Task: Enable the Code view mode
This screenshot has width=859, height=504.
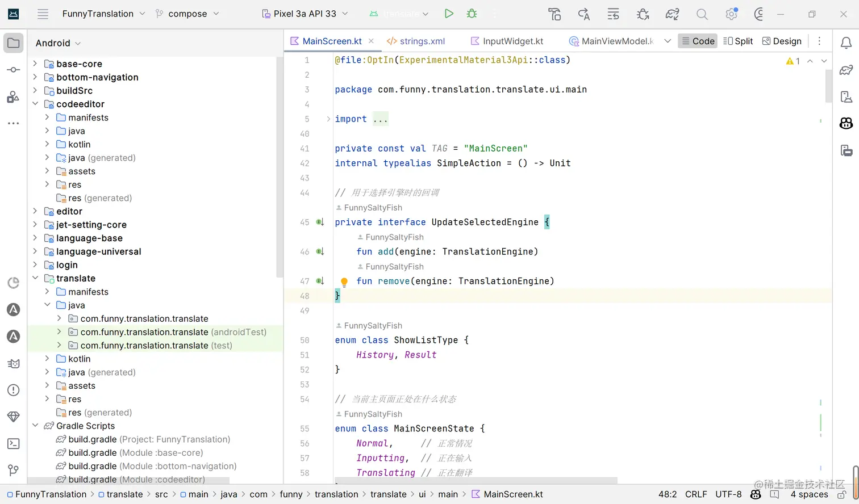Action: coord(698,41)
